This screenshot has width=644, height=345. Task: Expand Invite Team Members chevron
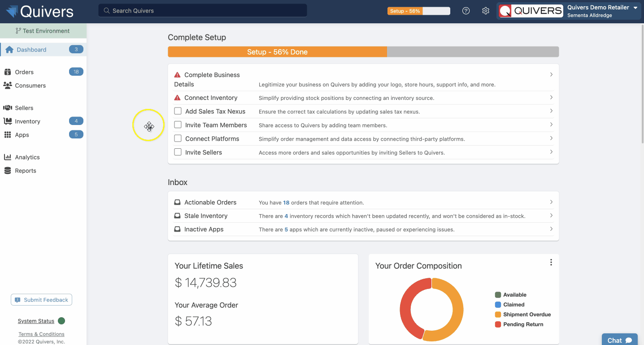click(x=551, y=125)
